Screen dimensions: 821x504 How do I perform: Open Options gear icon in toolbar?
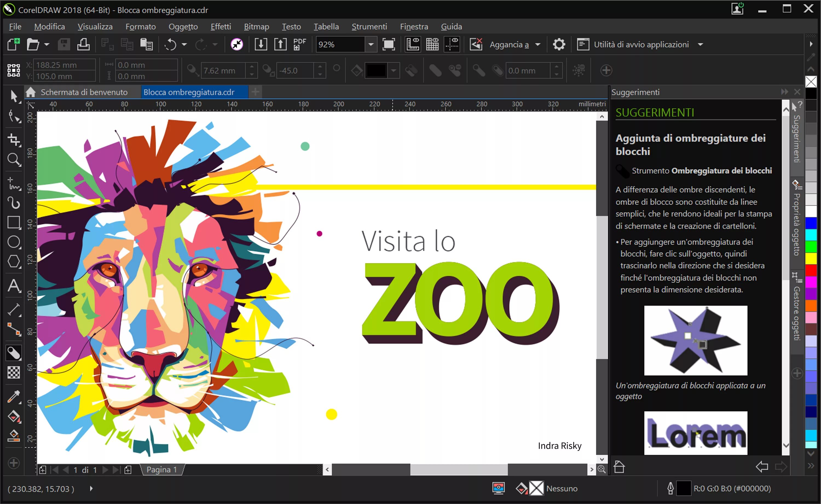point(559,44)
